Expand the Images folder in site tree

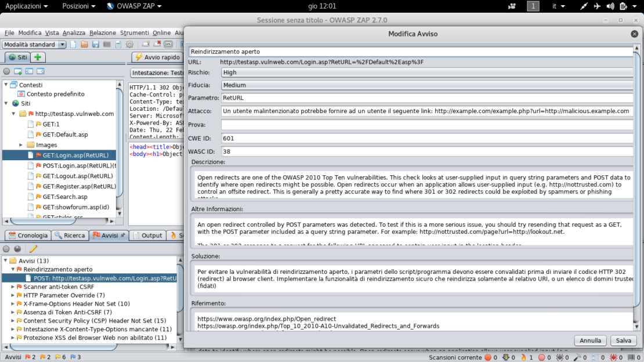coord(21,145)
